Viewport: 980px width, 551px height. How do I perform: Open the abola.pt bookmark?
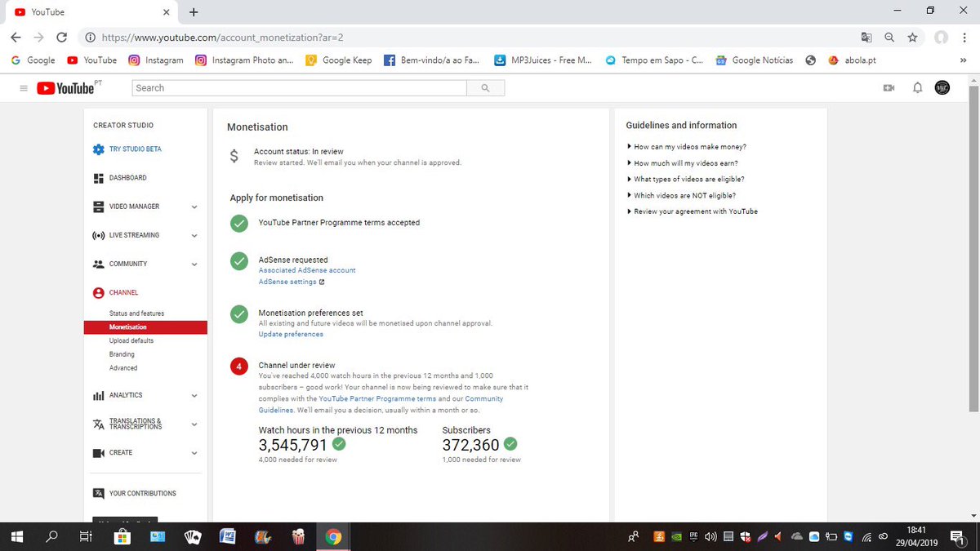click(x=852, y=60)
